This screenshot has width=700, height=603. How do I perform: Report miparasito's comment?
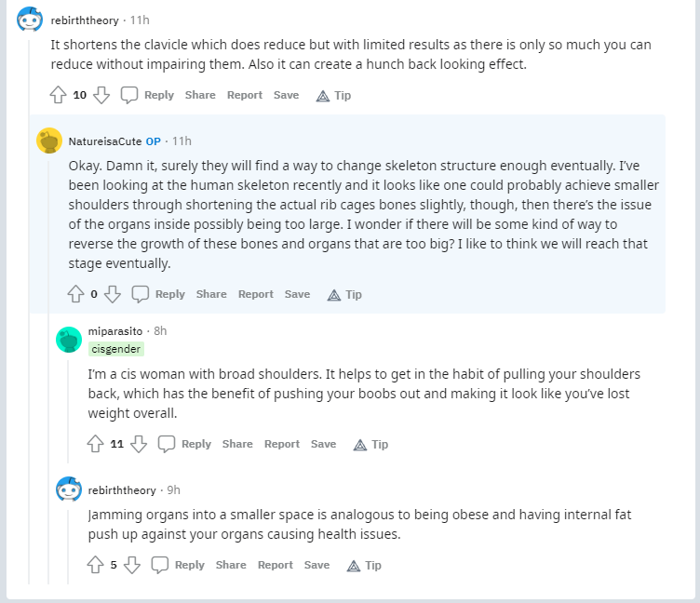281,444
